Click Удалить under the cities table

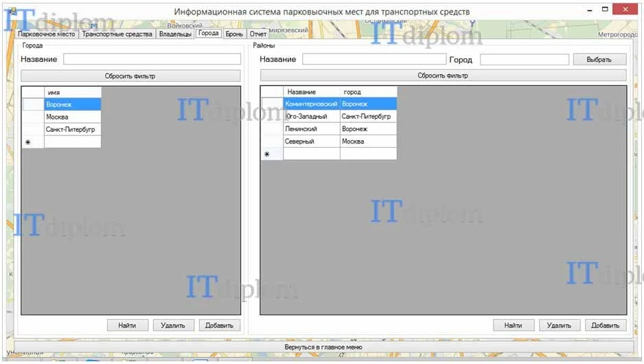pyautogui.click(x=173, y=326)
